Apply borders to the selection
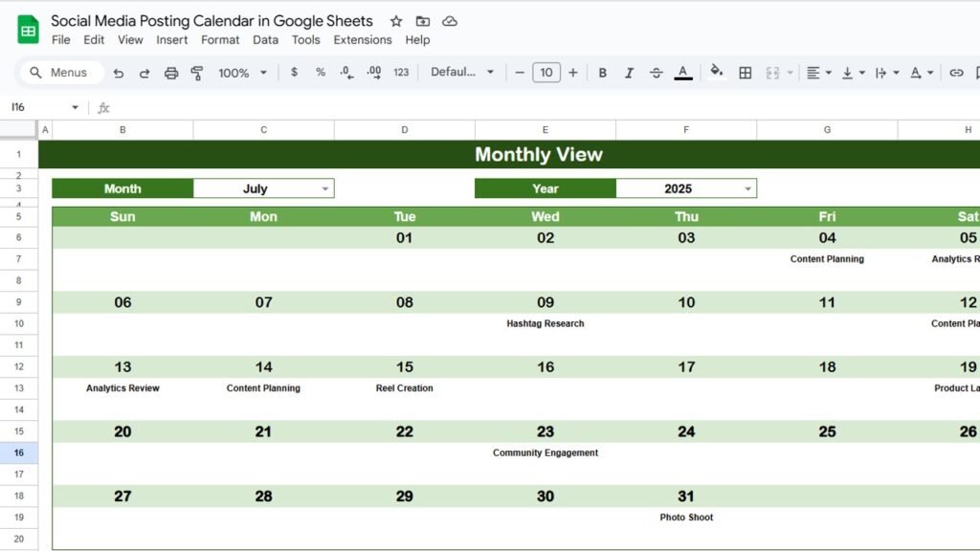Viewport: 980px width, 551px height. coord(745,72)
